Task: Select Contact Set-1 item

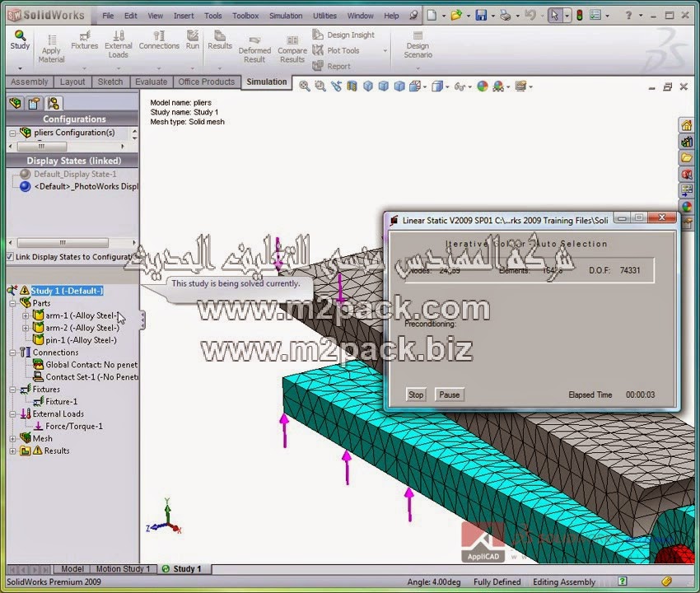Action: point(91,377)
